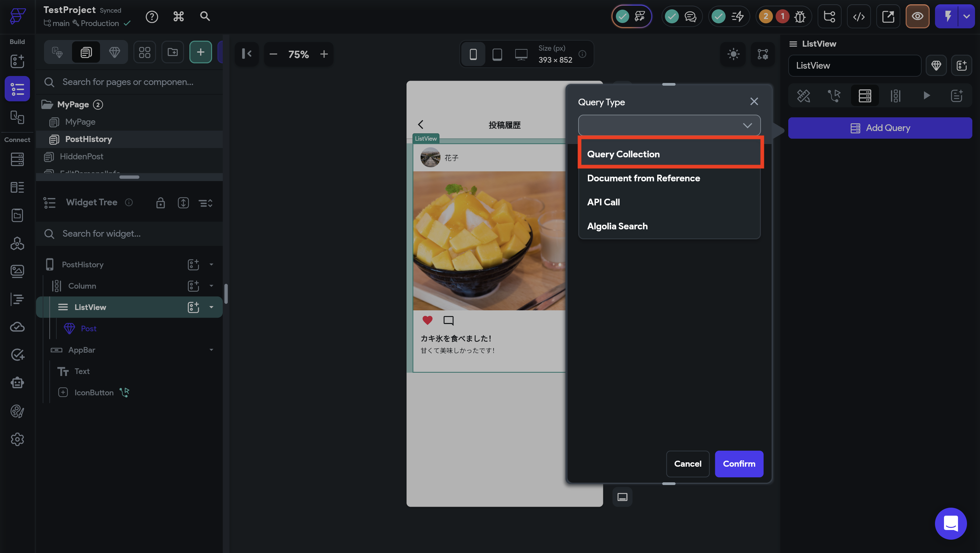Screen dimensions: 980x553
Task: Select Document from Reference option
Action: point(643,178)
